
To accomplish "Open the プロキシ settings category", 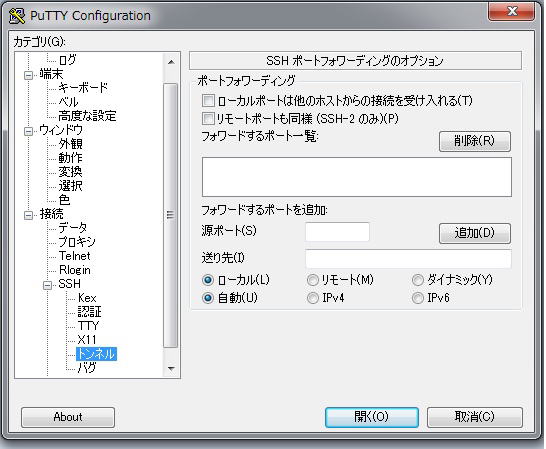I will tap(77, 241).
